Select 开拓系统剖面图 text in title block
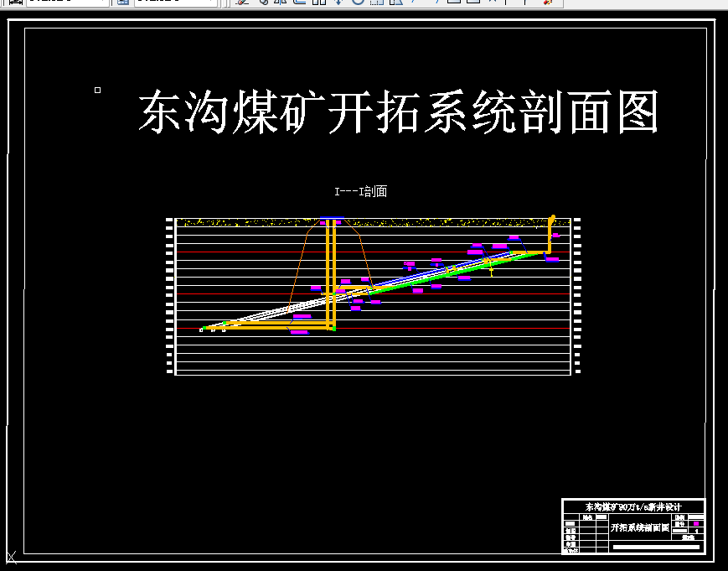 (x=640, y=527)
